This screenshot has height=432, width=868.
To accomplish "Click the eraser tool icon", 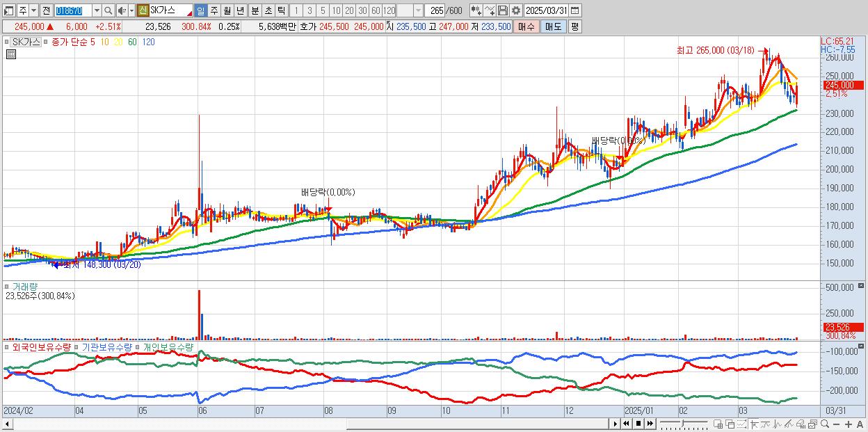I will pyautogui.click(x=801, y=424).
